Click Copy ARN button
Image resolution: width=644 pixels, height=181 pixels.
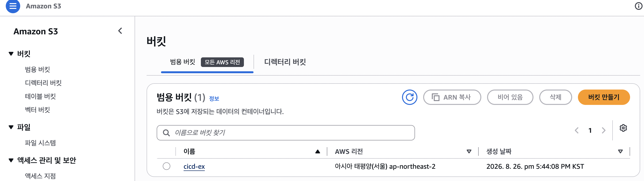point(452,97)
